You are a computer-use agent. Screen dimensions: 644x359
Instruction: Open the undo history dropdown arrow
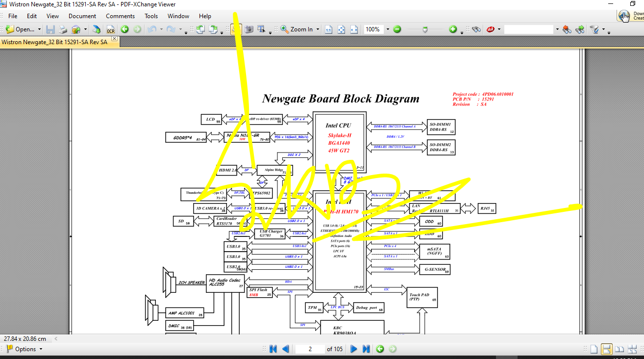click(x=161, y=29)
